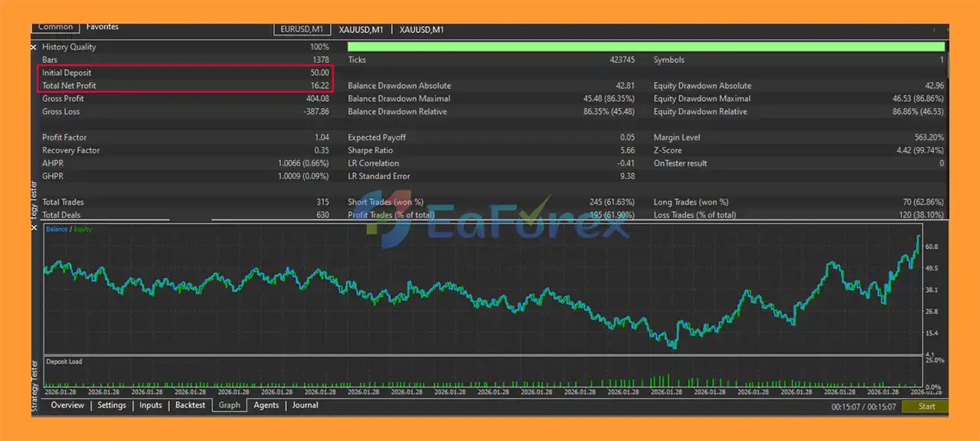Click the green History Quality progress bar
This screenshot has width=980, height=441.
click(645, 47)
